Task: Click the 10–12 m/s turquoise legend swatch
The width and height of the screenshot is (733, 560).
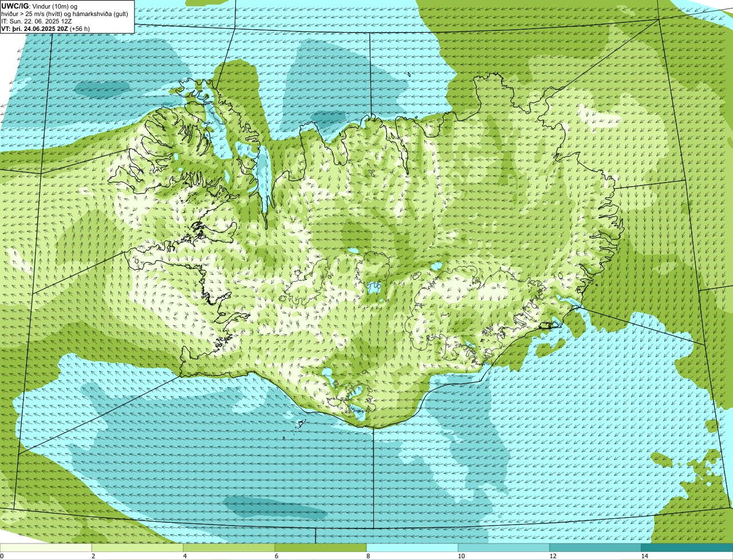Action: point(504,548)
